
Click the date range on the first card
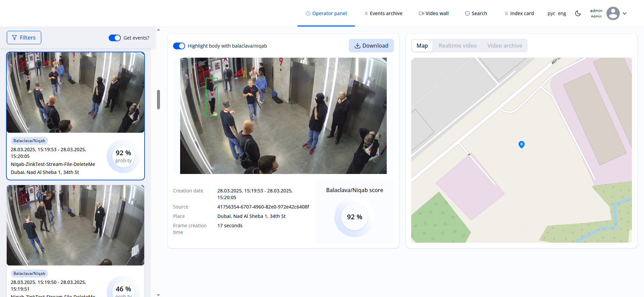pos(48,153)
